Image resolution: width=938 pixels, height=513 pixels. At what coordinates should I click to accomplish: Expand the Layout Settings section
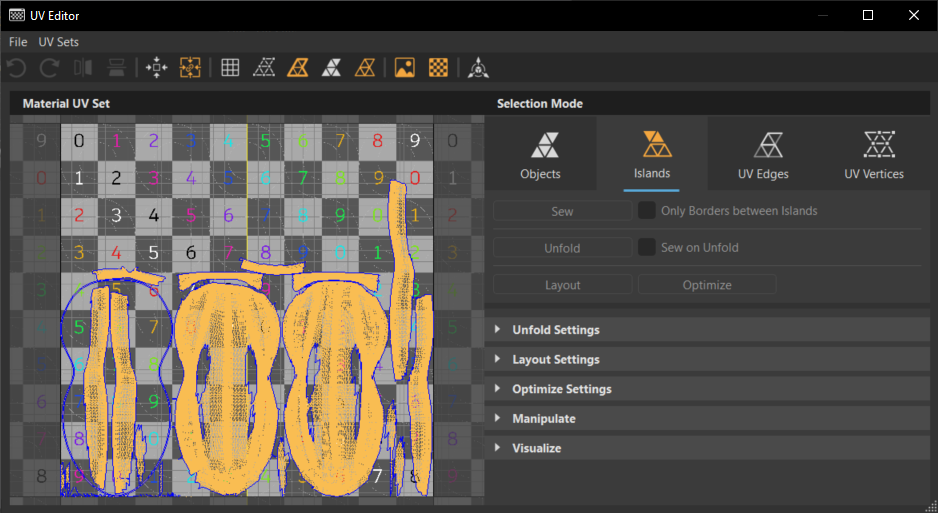pyautogui.click(x=707, y=359)
